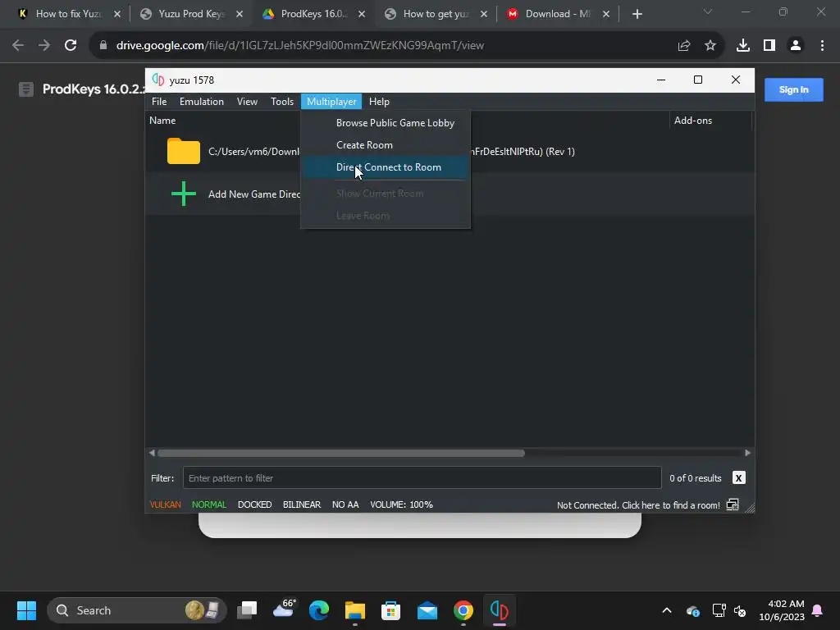Open Microsoft Edge from taskbar

pos(319,610)
